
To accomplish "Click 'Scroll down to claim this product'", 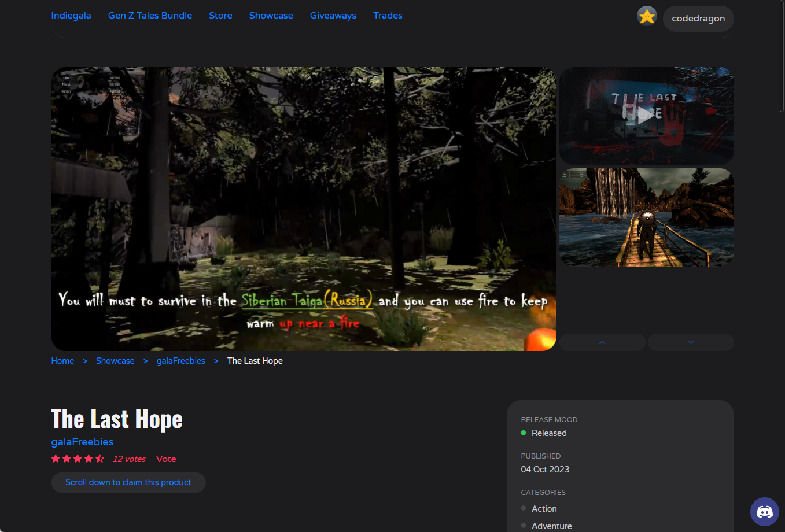I will (128, 482).
